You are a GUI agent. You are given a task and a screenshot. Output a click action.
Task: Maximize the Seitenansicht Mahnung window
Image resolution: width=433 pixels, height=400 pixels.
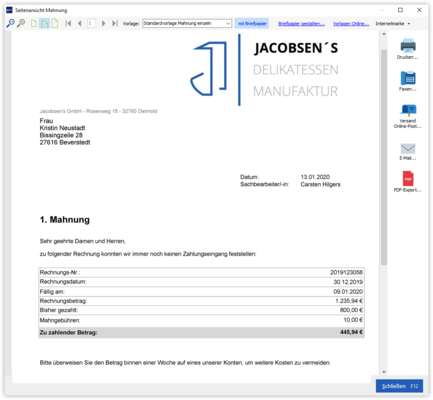pos(400,10)
